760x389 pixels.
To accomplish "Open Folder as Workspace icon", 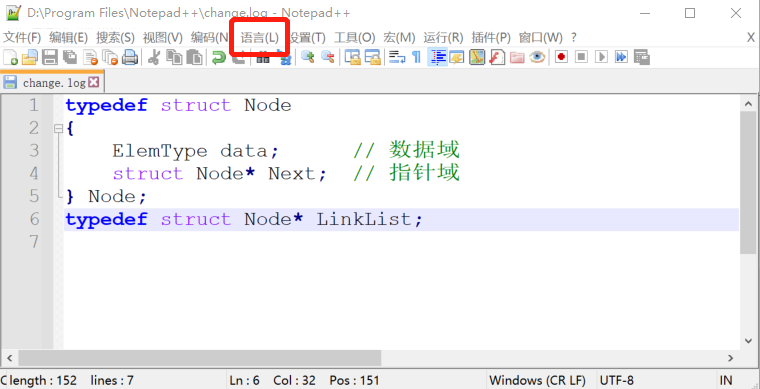I will point(517,57).
